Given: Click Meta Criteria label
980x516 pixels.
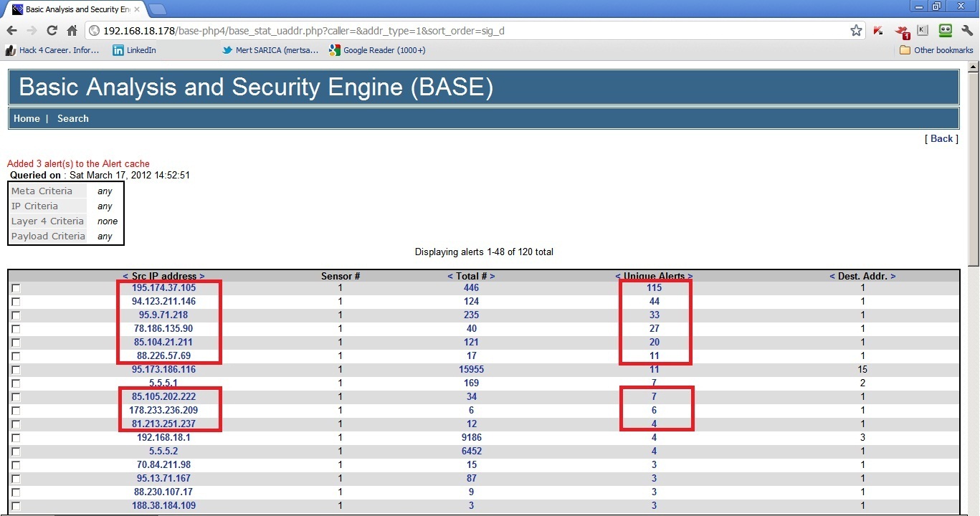Looking at the screenshot, I should pyautogui.click(x=42, y=191).
